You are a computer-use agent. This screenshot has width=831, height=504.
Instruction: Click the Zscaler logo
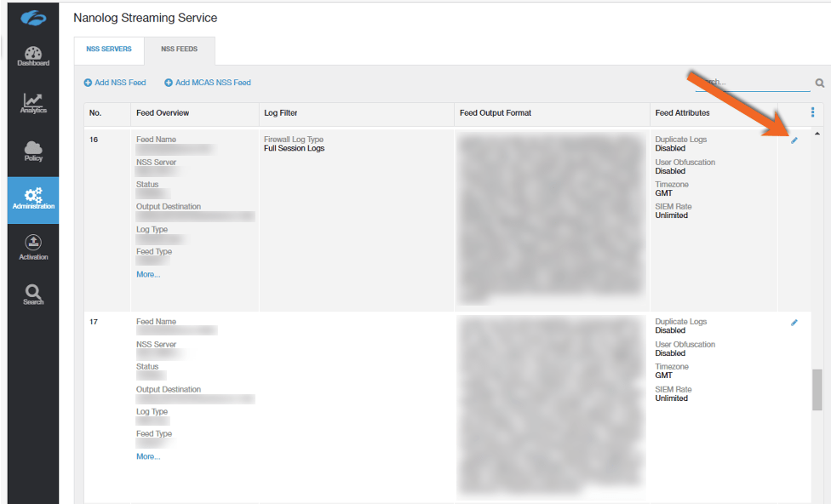coord(32,17)
